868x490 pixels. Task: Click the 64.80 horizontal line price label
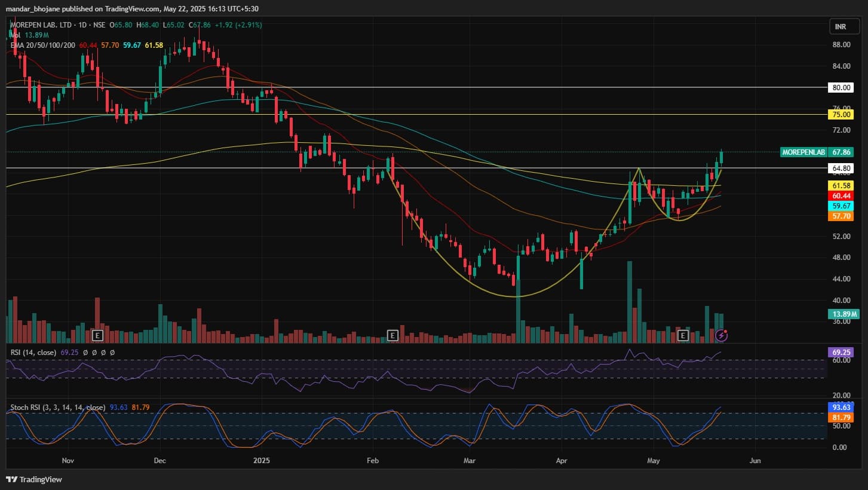pos(841,169)
